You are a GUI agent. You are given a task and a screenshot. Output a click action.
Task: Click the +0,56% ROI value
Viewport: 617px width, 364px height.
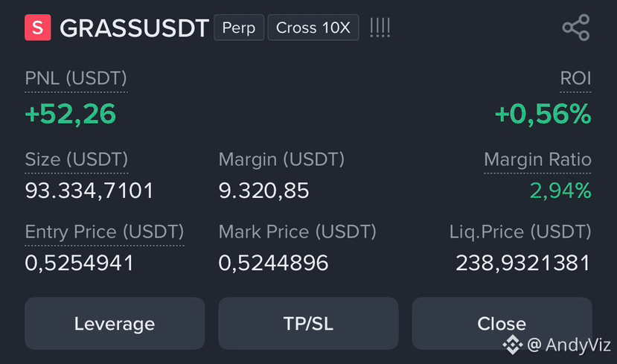[x=543, y=114]
